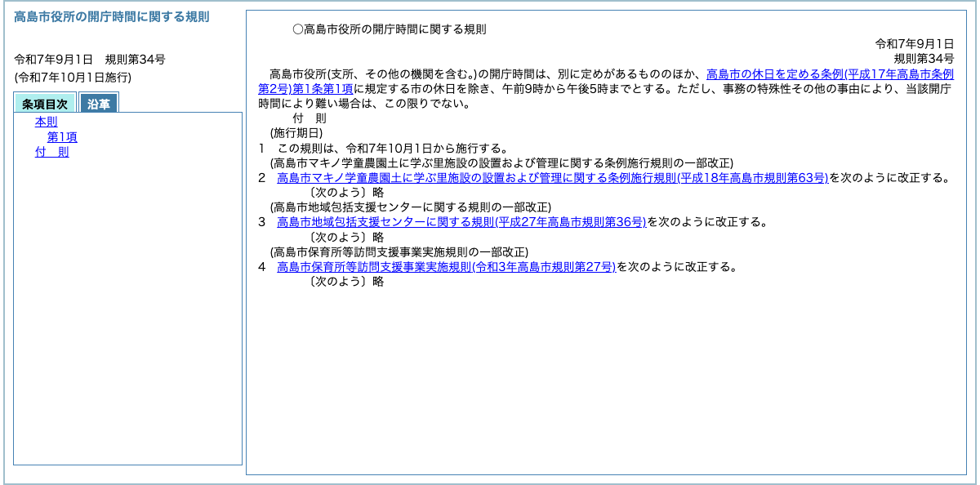
Task: Click the caption (高島市地域包括支援センターに関する規則の一部改正)
Action: click(411, 207)
